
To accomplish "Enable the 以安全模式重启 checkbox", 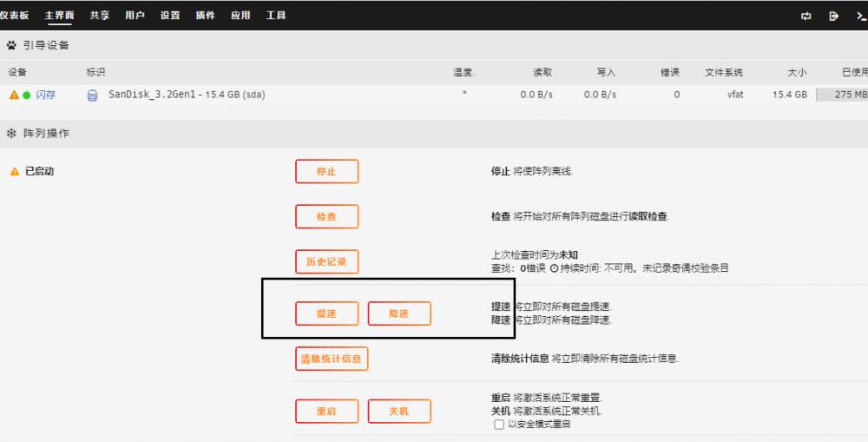I will click(x=499, y=425).
